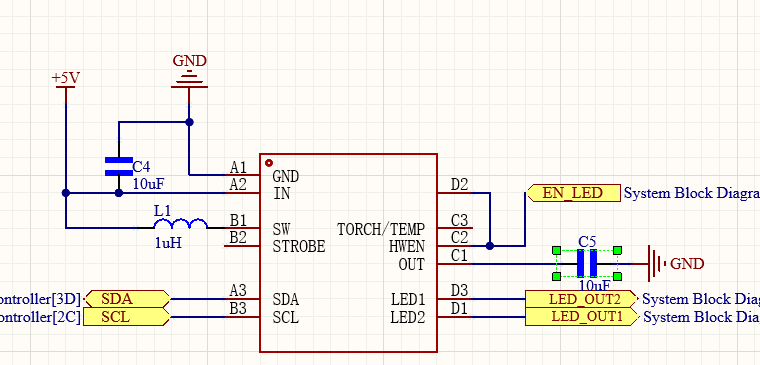Select the 1uH inductor value text
760x365 pixels.
pos(168,243)
